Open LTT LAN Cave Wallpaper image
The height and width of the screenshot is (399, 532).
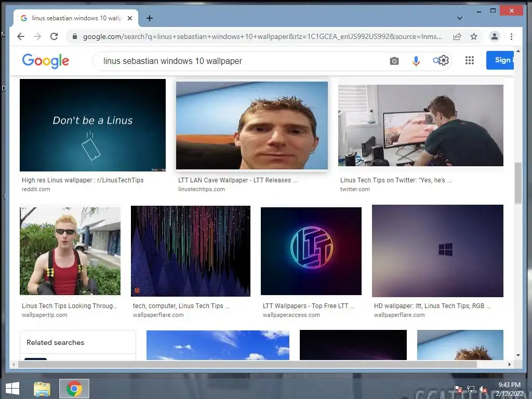click(252, 125)
